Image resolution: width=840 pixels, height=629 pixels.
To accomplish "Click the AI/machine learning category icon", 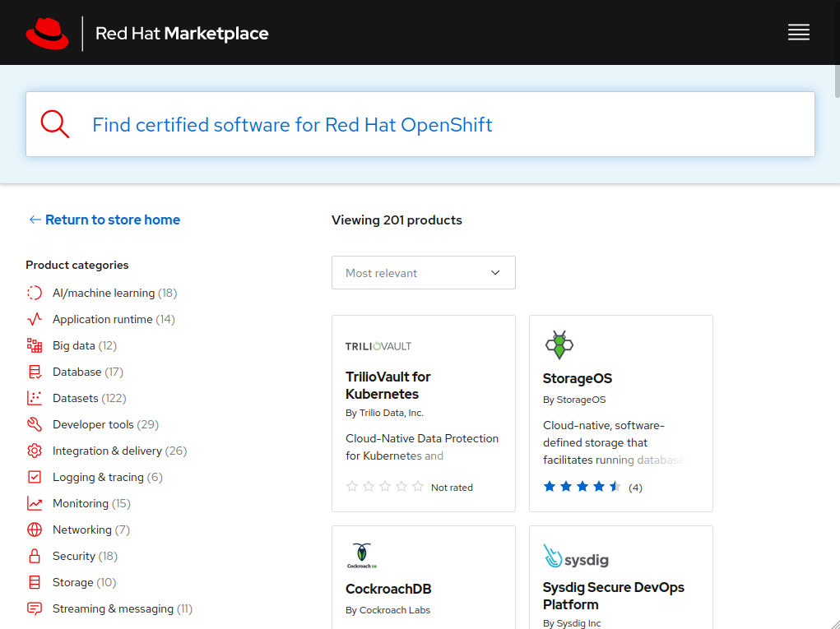I will coord(35,293).
